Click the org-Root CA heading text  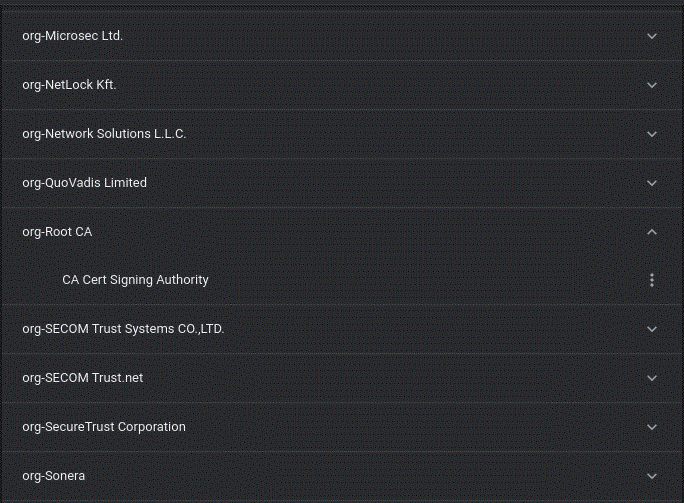pyautogui.click(x=57, y=232)
